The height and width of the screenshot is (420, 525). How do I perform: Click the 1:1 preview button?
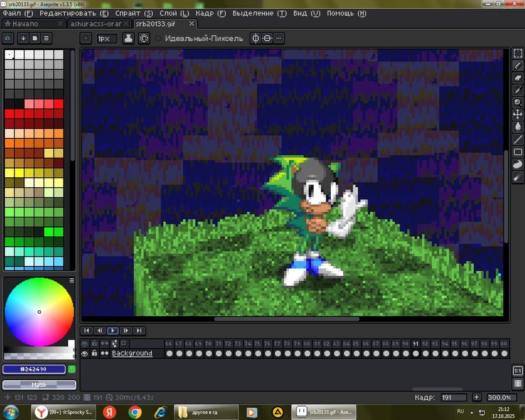(517, 371)
